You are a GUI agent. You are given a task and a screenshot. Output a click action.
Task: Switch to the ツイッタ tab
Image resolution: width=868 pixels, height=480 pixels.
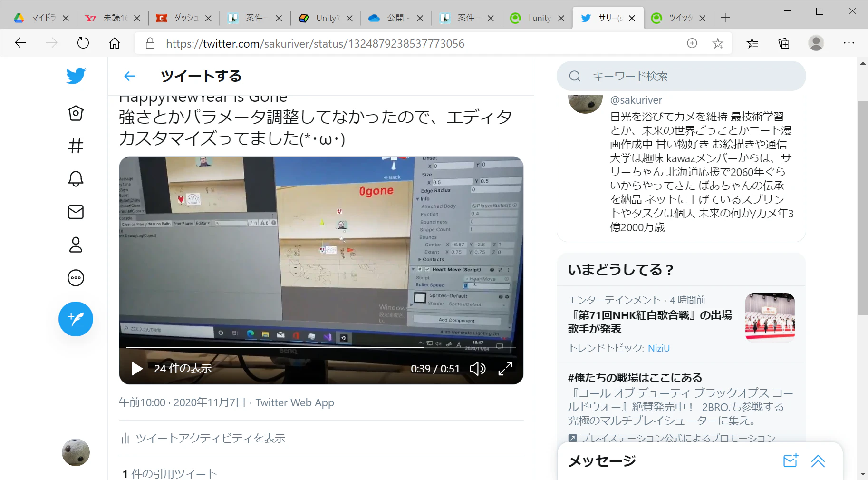(679, 18)
